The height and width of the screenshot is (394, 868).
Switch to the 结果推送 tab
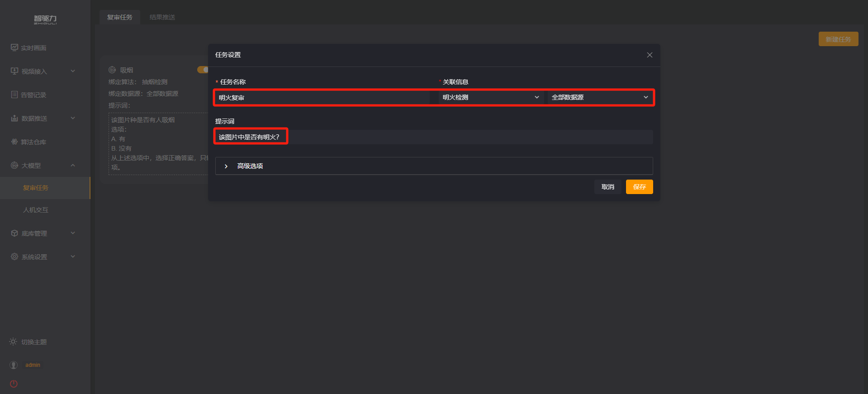(162, 17)
